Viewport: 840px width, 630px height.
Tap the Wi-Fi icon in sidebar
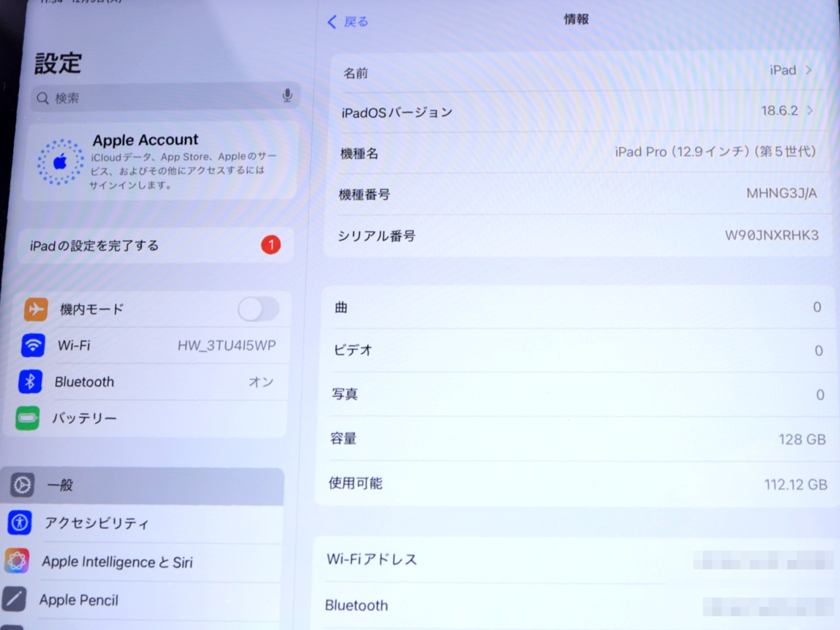[x=33, y=345]
